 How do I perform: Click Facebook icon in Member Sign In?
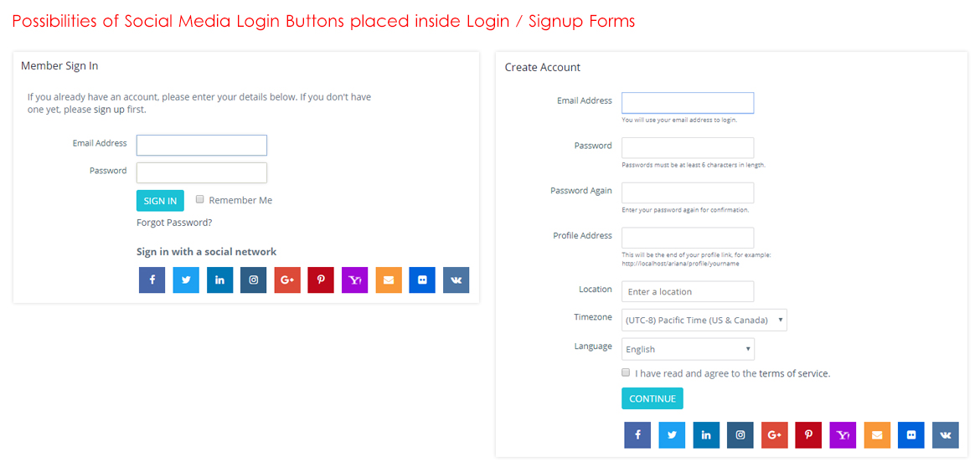click(x=152, y=280)
